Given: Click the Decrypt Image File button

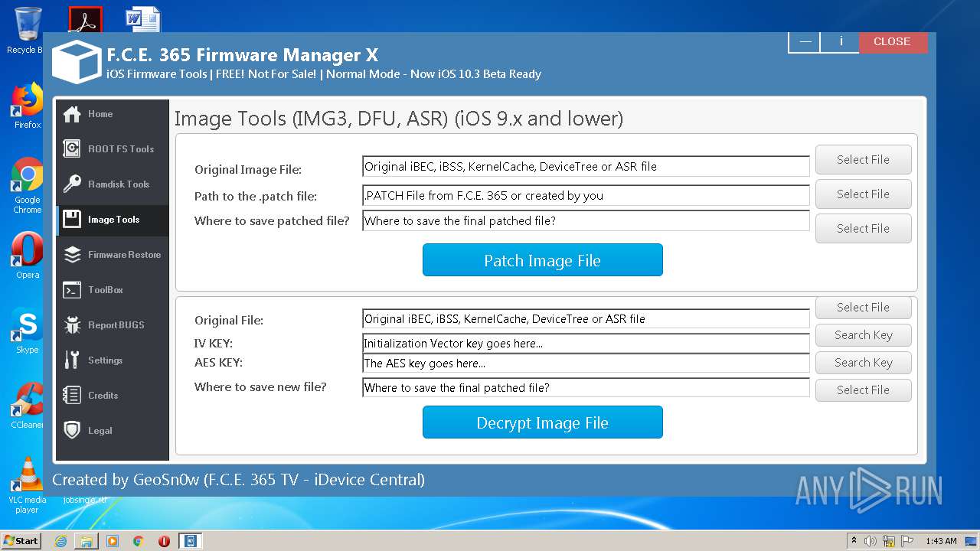Looking at the screenshot, I should 542,422.
